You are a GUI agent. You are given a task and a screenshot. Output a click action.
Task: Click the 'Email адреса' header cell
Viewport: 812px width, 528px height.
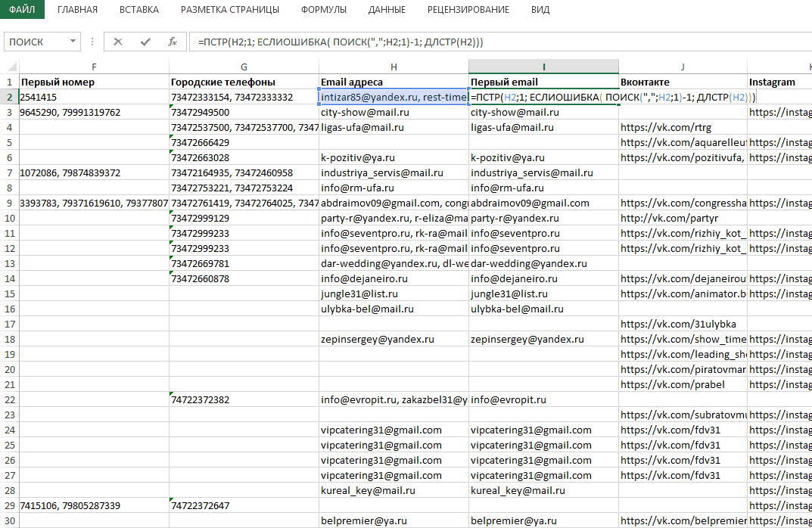[x=394, y=82]
